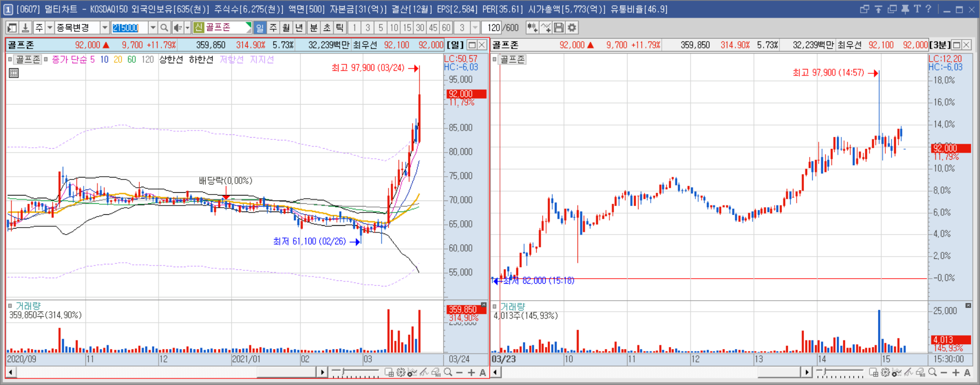Click the magnifier stock search icon in toolbar

coord(164,28)
